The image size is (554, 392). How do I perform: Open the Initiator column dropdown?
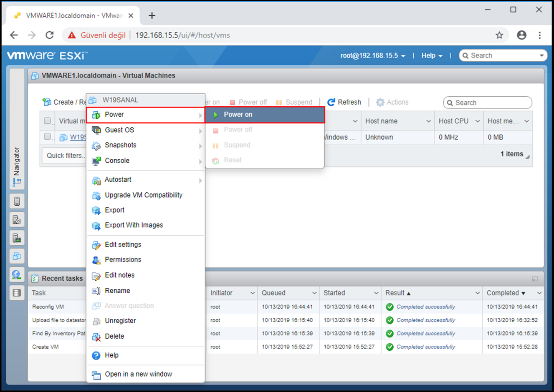252,293
